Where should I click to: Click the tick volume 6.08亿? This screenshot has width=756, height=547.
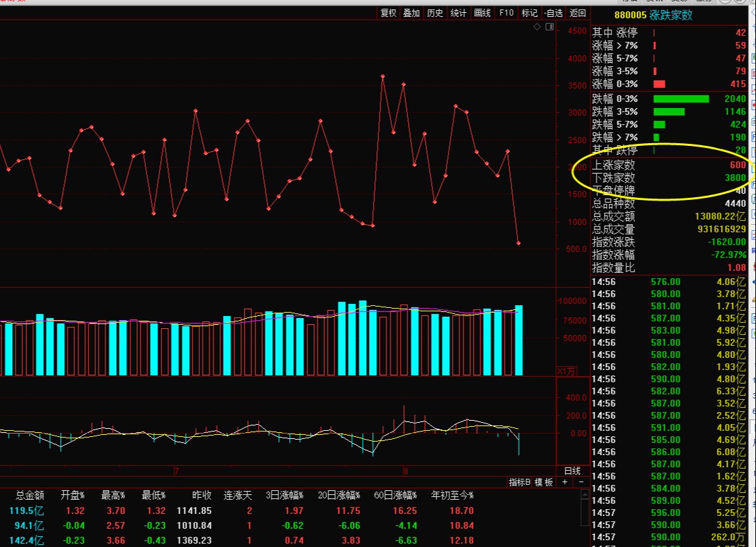[731, 452]
